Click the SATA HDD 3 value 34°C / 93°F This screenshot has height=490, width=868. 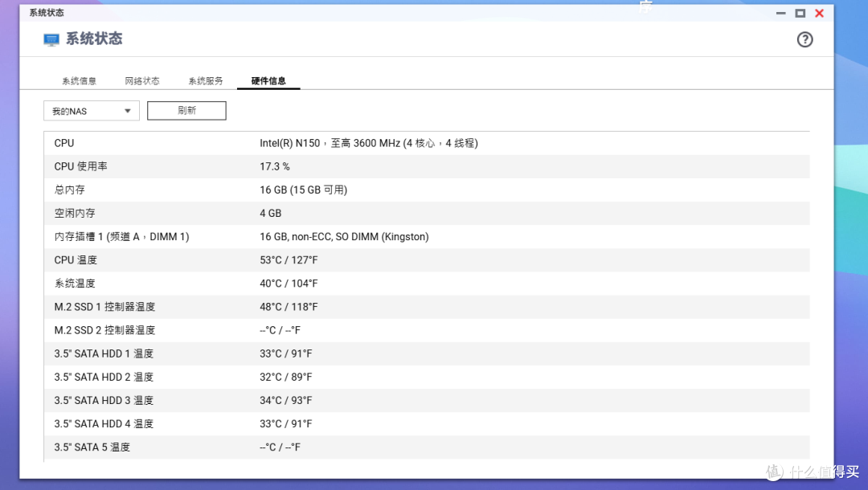286,400
